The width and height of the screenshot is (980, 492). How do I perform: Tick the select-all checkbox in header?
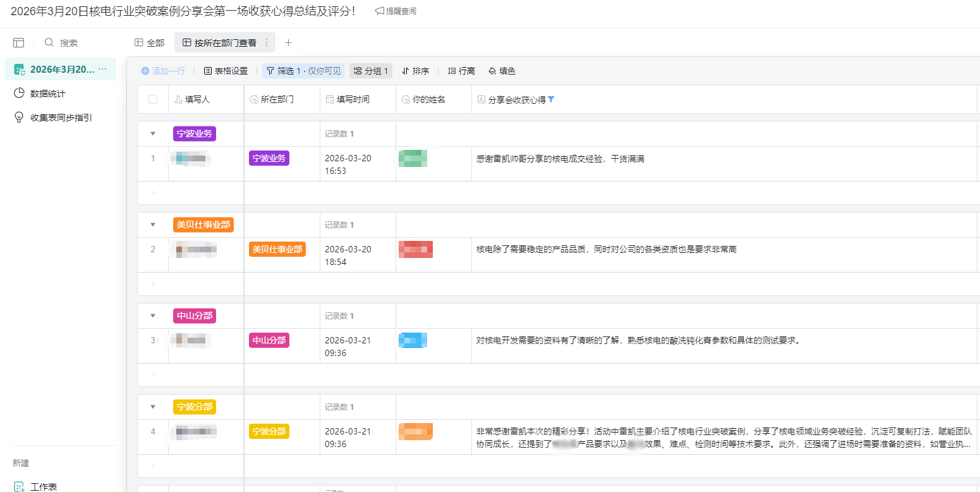[153, 99]
